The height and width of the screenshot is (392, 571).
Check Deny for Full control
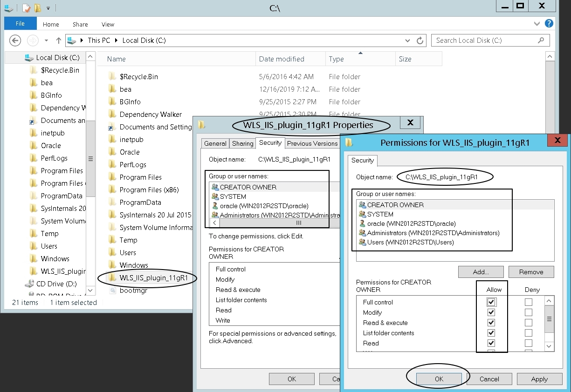(528, 302)
